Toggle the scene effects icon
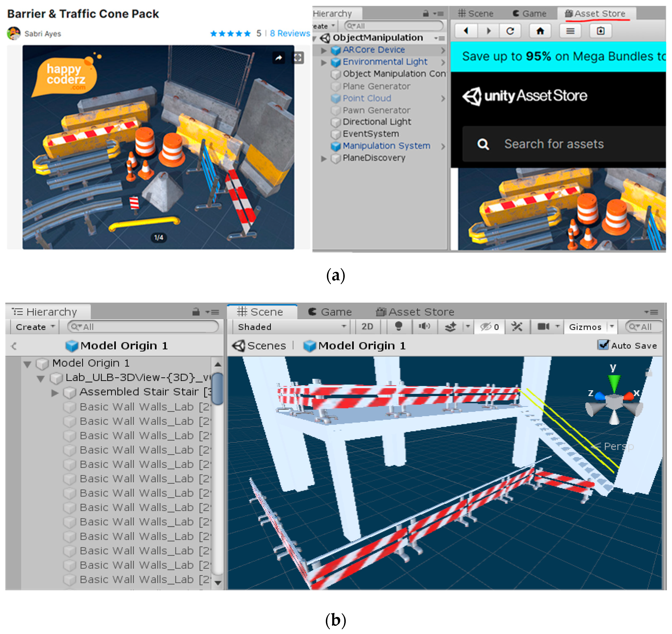Viewport: 672px width, 634px height. click(x=451, y=327)
